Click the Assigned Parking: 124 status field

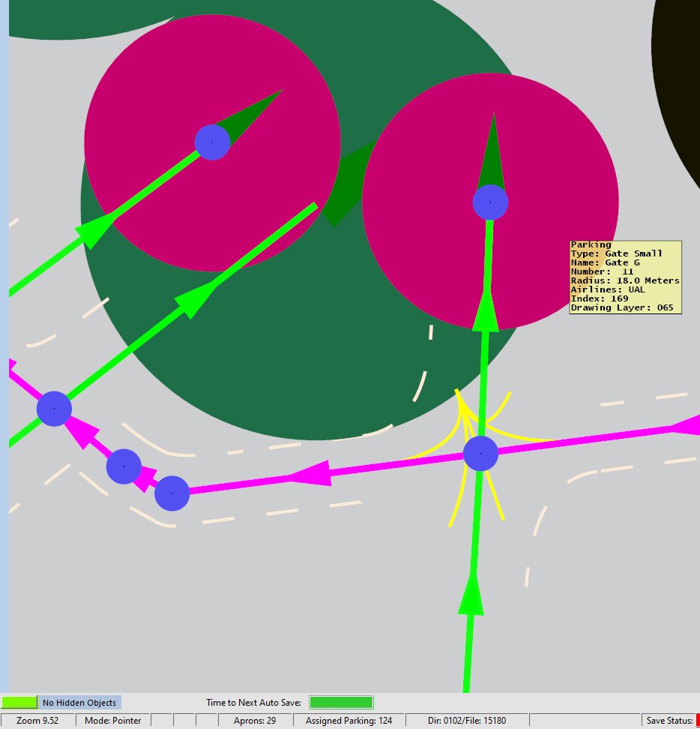(349, 721)
